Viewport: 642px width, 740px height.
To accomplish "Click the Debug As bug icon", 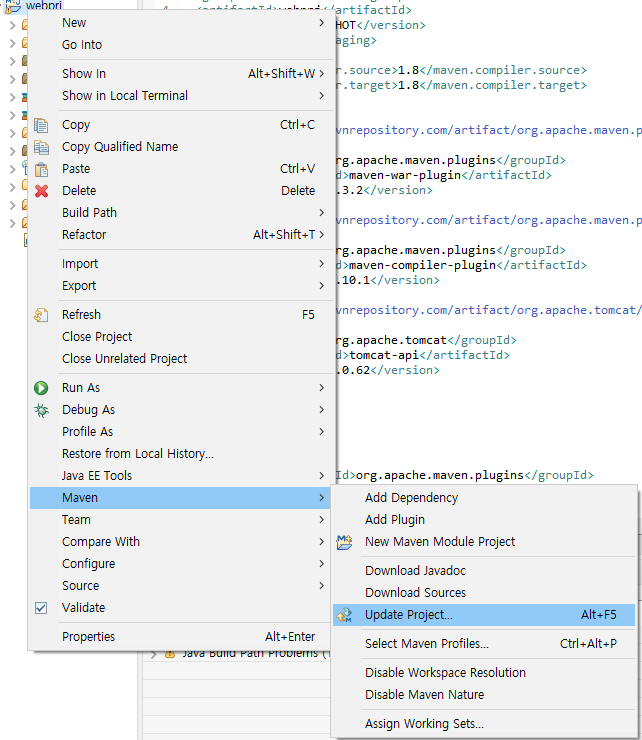I will 42,410.
